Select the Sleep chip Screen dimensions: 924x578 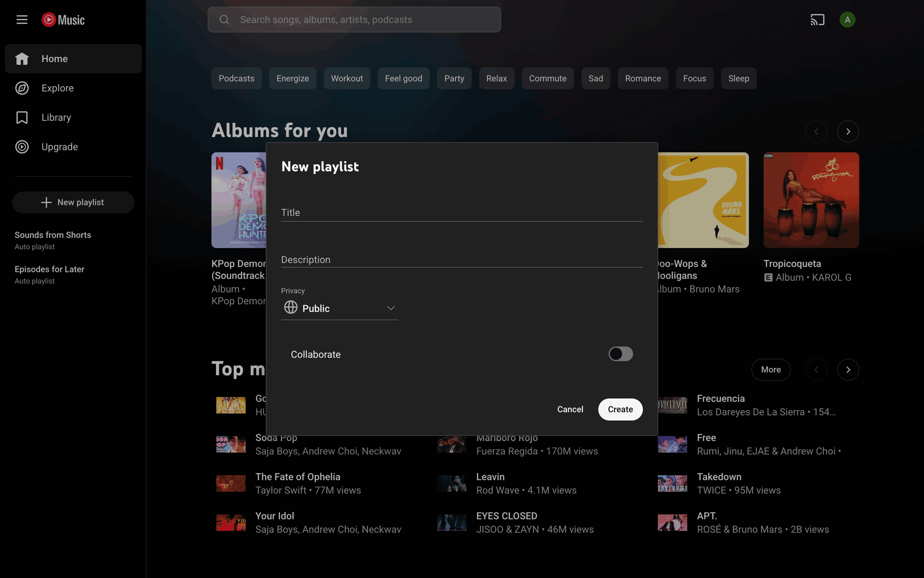point(738,79)
